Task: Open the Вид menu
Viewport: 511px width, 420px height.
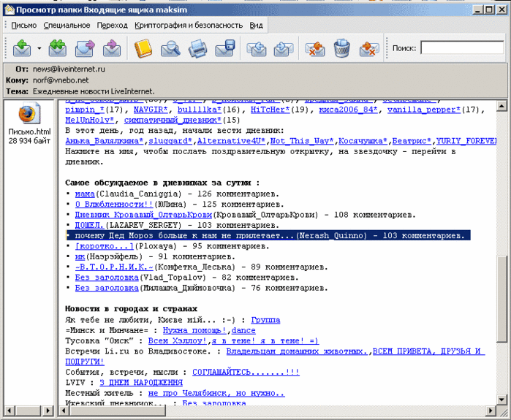Action: tap(256, 26)
